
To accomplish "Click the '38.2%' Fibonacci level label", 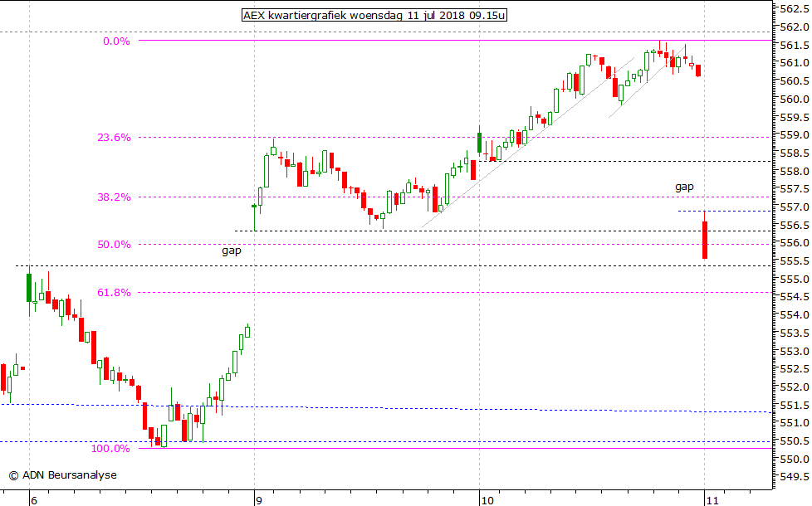I will point(114,197).
